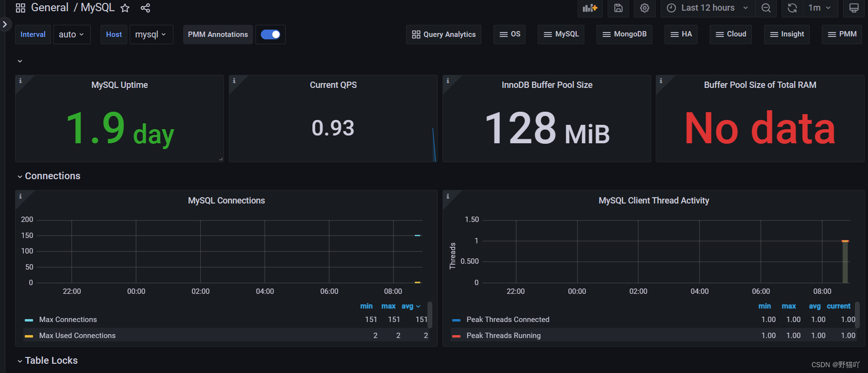Toggle Peak Threads Running series
The width and height of the screenshot is (868, 373).
[x=504, y=336]
